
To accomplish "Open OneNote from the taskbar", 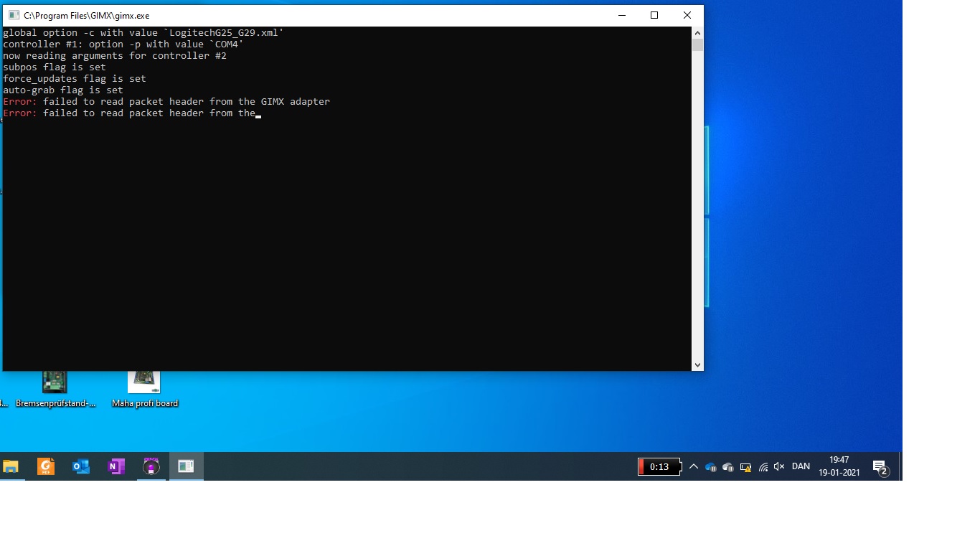I will (116, 467).
